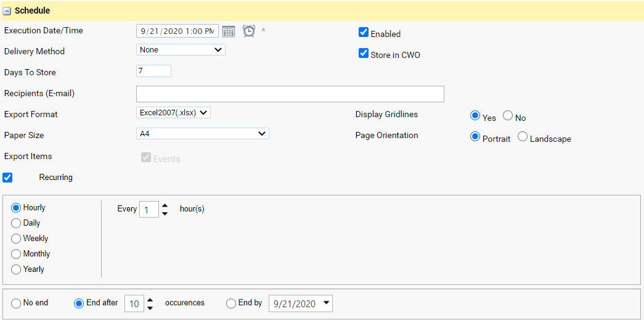Image resolution: width=644 pixels, height=320 pixels.
Task: Collapse the Schedule section
Action: click(7, 12)
